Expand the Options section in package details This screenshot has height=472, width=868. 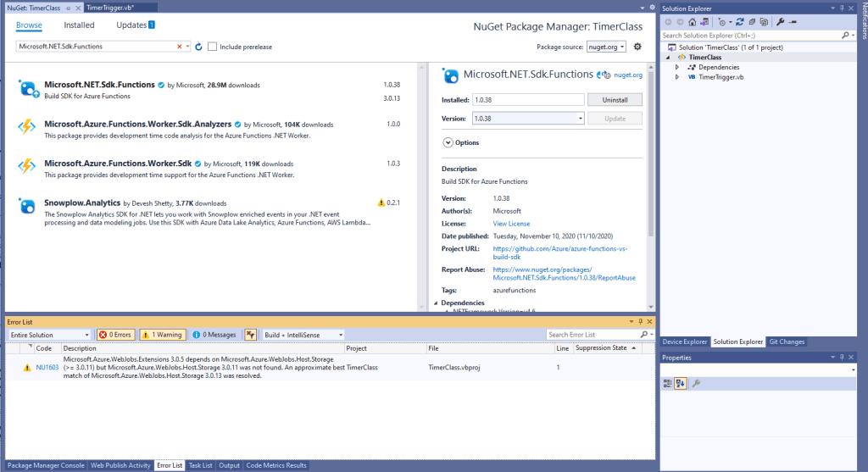click(x=448, y=142)
